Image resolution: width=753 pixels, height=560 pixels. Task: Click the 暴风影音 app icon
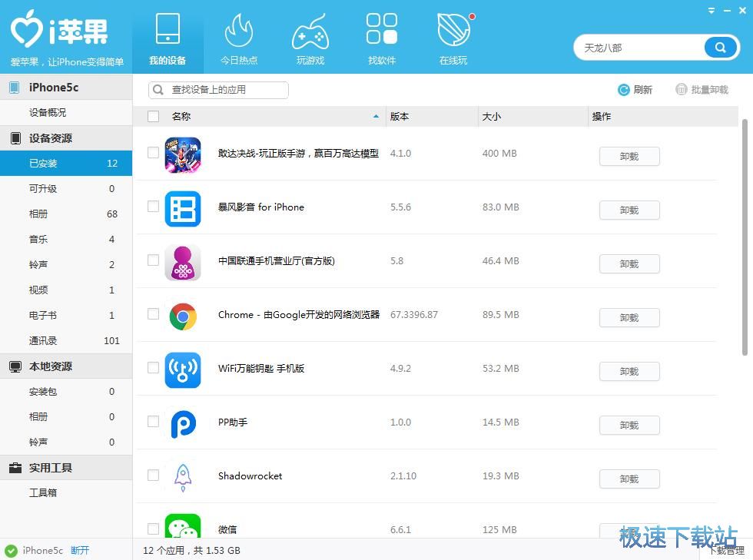click(183, 209)
